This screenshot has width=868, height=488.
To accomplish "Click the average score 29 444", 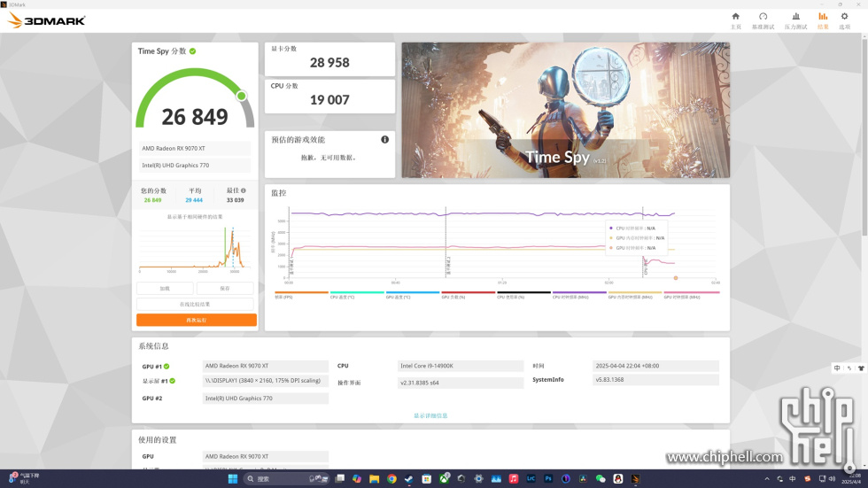I will 194,200.
